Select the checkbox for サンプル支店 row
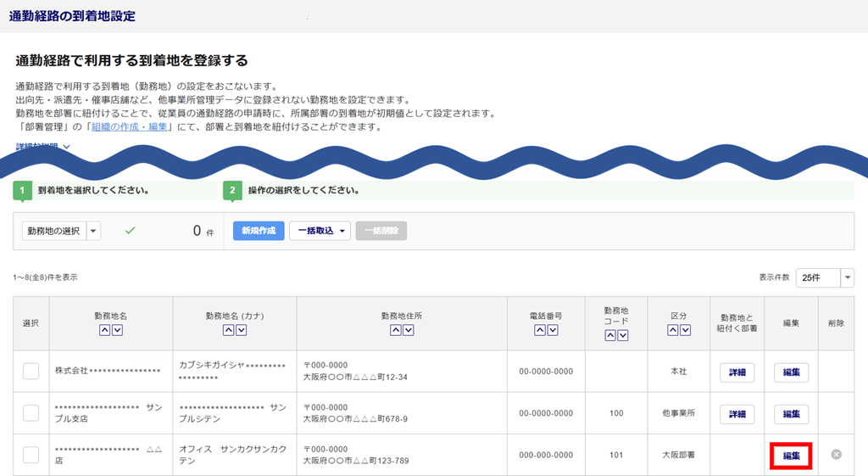 (x=31, y=413)
